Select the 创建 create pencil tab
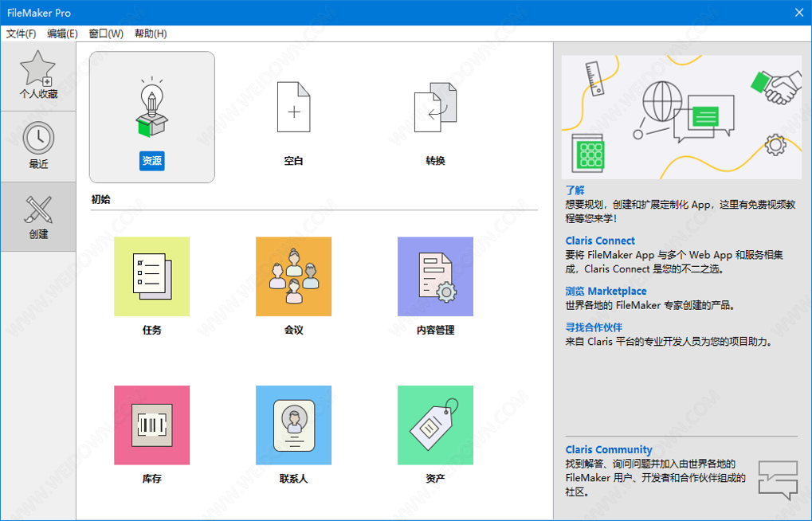This screenshot has width=812, height=521. (38, 217)
